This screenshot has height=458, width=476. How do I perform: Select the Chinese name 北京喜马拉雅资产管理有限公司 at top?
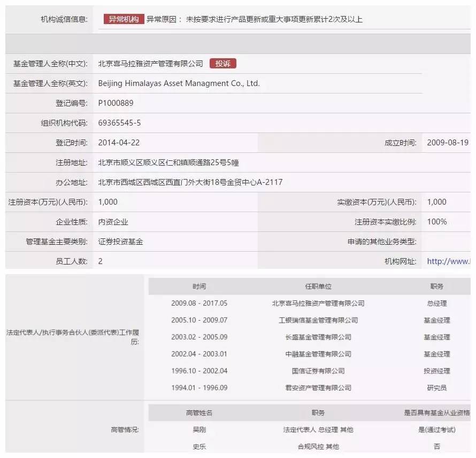151,64
